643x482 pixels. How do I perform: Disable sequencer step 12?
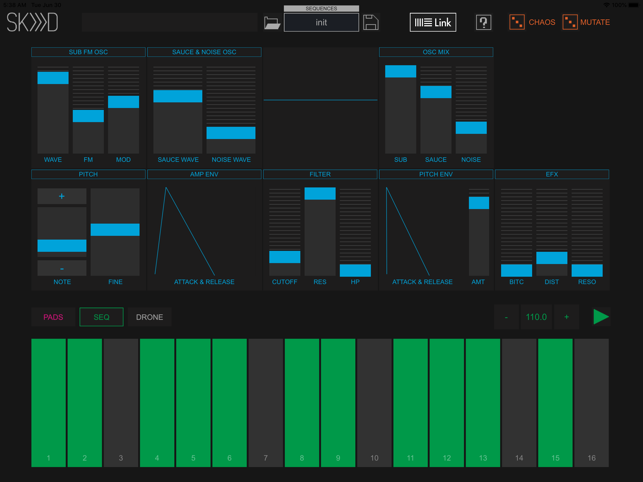coord(447,402)
